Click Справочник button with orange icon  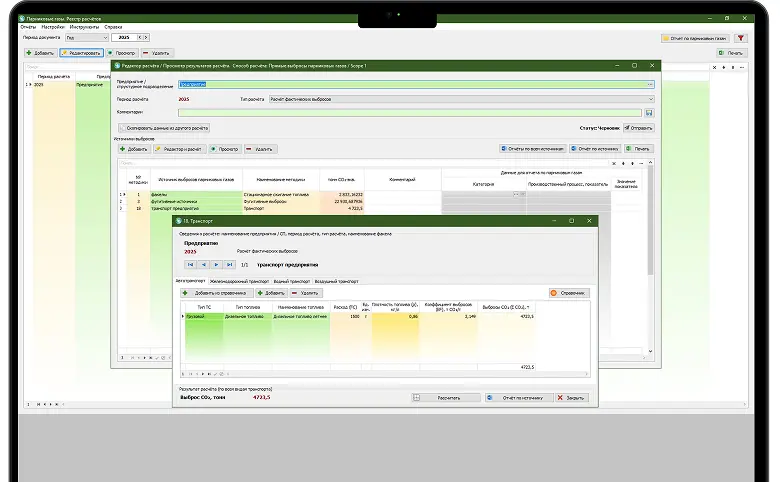click(568, 293)
